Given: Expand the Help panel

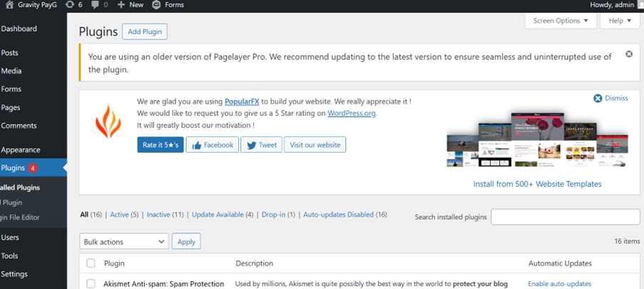Looking at the screenshot, I should pos(619,21).
